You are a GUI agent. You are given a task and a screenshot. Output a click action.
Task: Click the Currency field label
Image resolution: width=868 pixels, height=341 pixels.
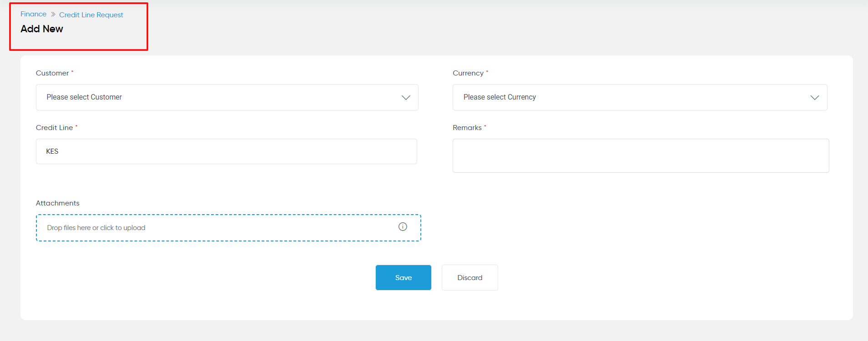coord(468,73)
